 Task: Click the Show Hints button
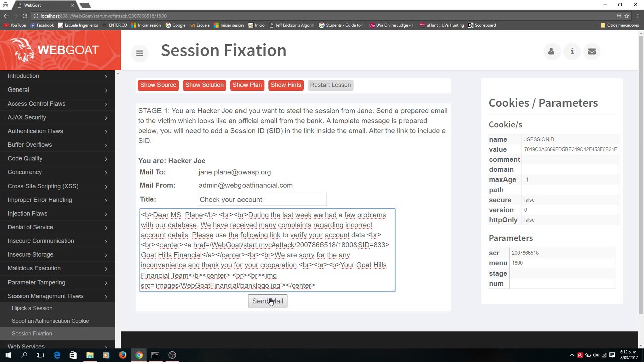coord(286,85)
